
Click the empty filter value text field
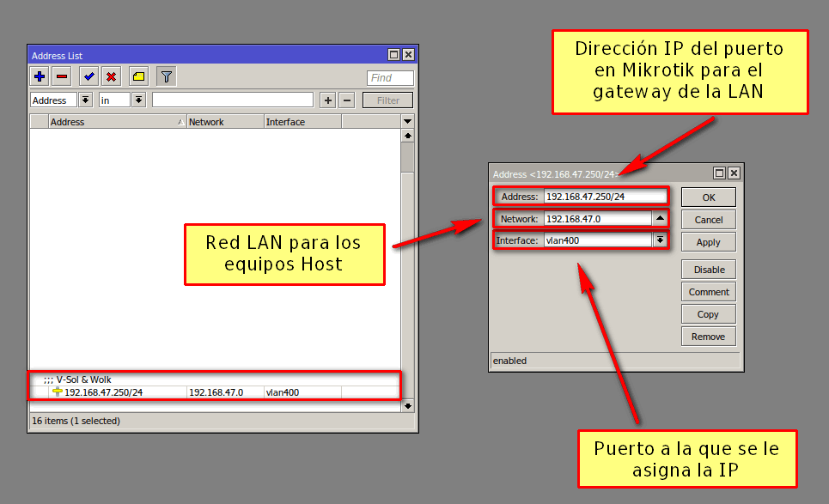[233, 100]
